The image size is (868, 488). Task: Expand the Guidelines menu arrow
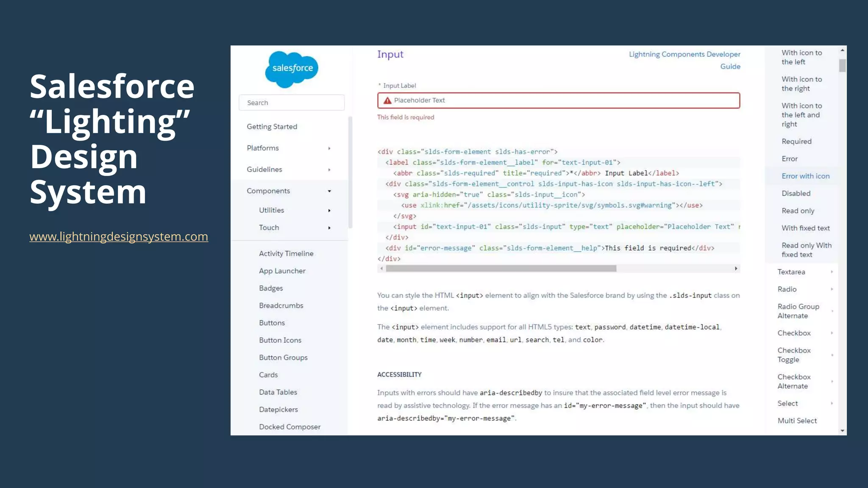tap(329, 170)
